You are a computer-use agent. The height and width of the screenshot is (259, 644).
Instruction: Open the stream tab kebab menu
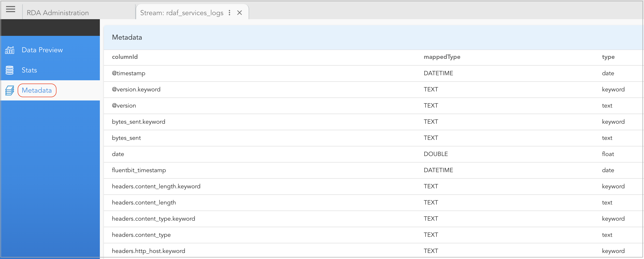[229, 12]
